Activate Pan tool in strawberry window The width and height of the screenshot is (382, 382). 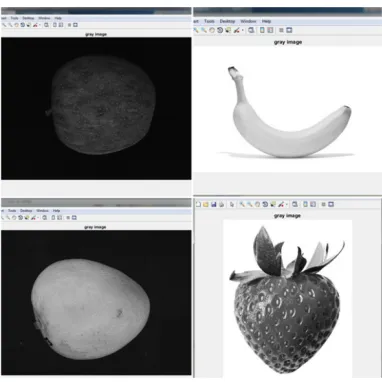tap(257, 204)
